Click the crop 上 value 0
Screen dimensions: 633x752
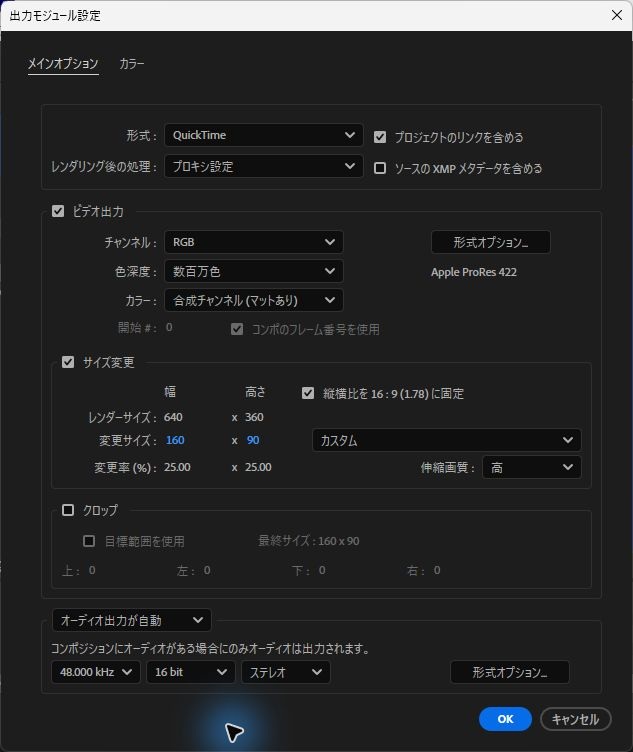[x=92, y=570]
